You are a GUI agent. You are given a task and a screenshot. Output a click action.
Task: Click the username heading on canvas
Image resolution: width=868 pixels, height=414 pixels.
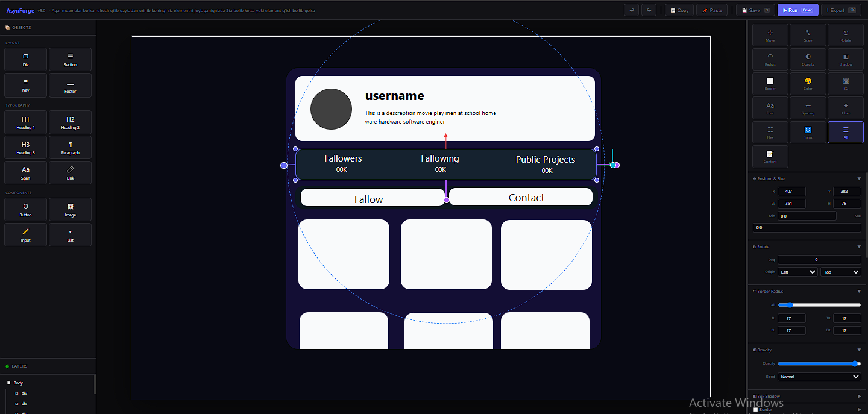click(395, 96)
